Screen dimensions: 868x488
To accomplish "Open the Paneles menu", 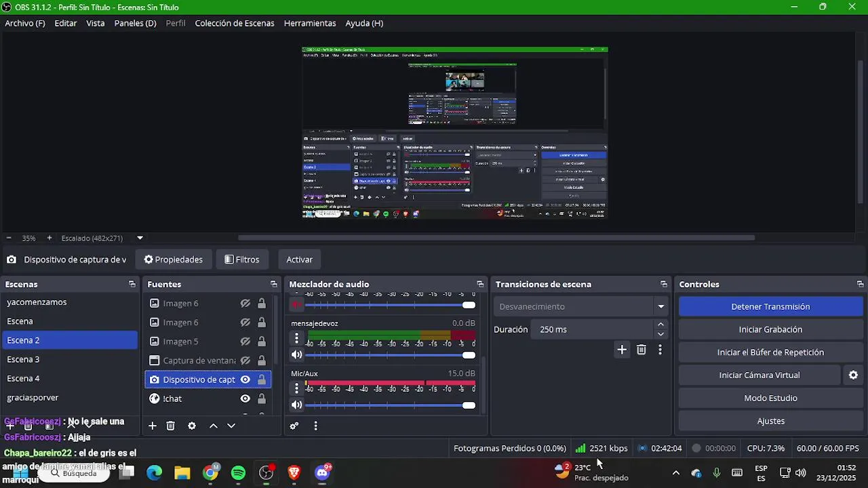I will click(135, 23).
